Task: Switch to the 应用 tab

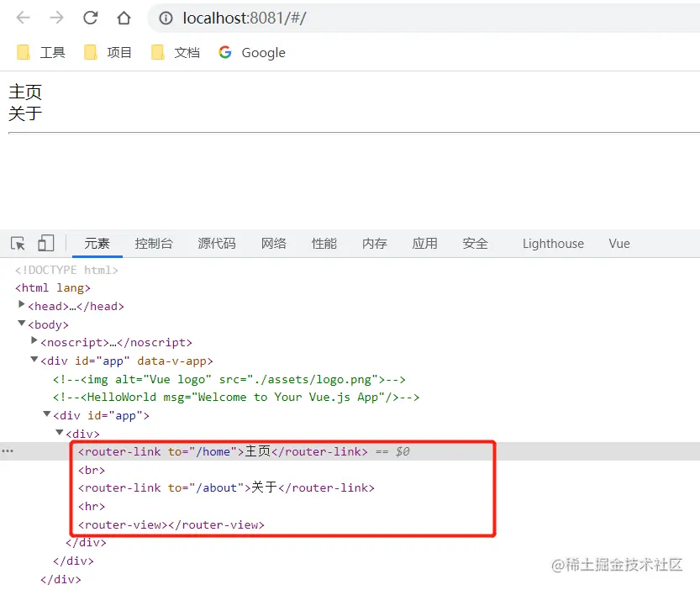Action: (x=424, y=244)
